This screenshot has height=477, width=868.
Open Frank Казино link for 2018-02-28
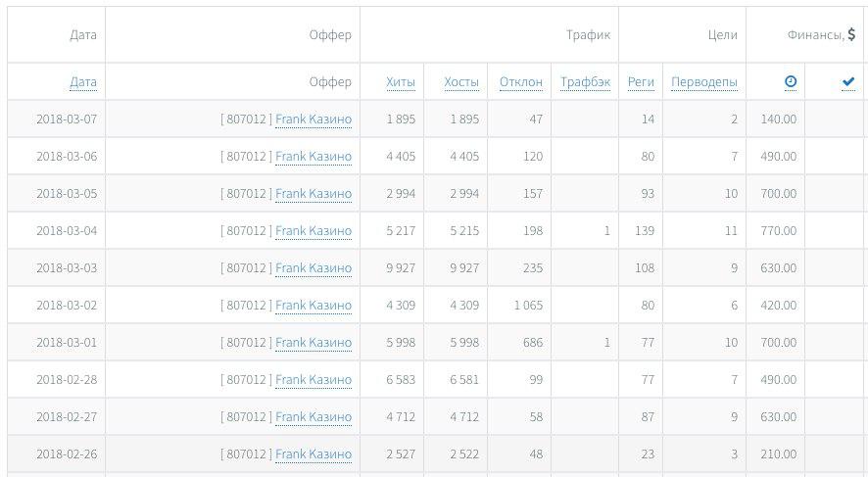(313, 380)
